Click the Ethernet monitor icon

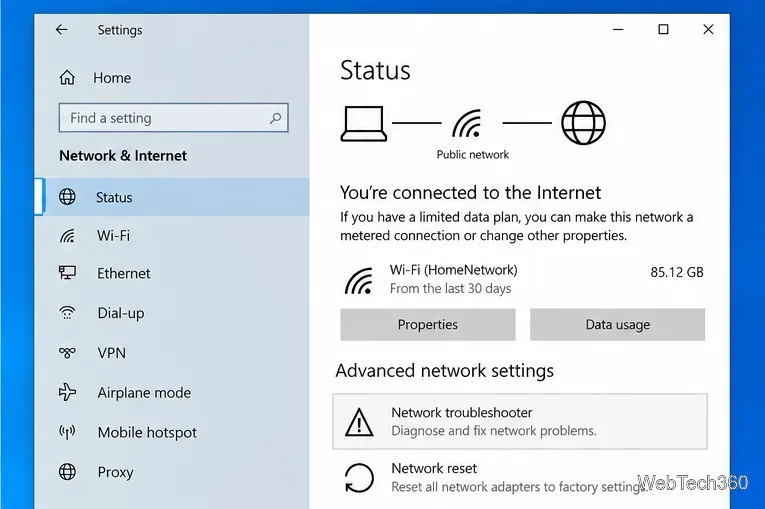point(67,272)
